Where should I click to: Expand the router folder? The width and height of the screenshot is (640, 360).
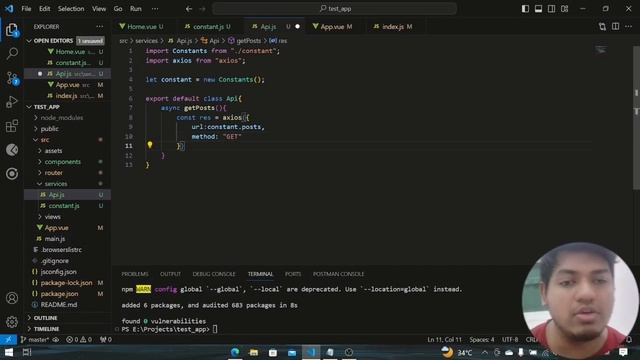tap(53, 173)
